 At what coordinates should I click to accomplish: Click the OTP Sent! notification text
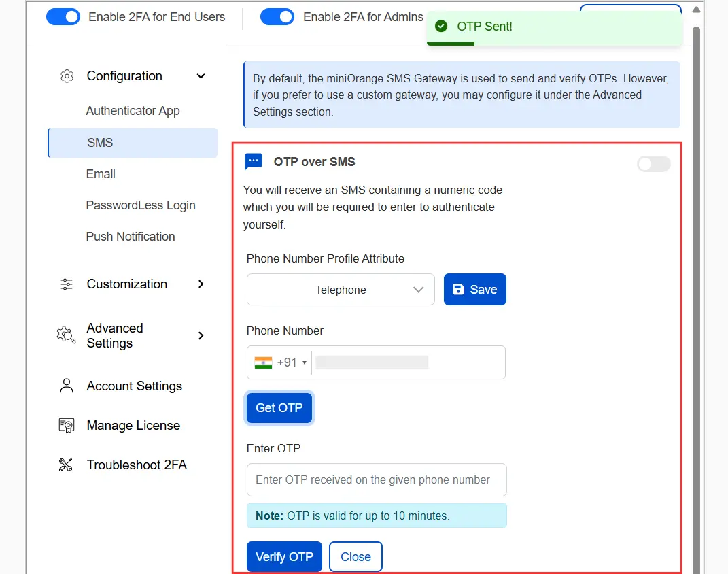point(485,27)
